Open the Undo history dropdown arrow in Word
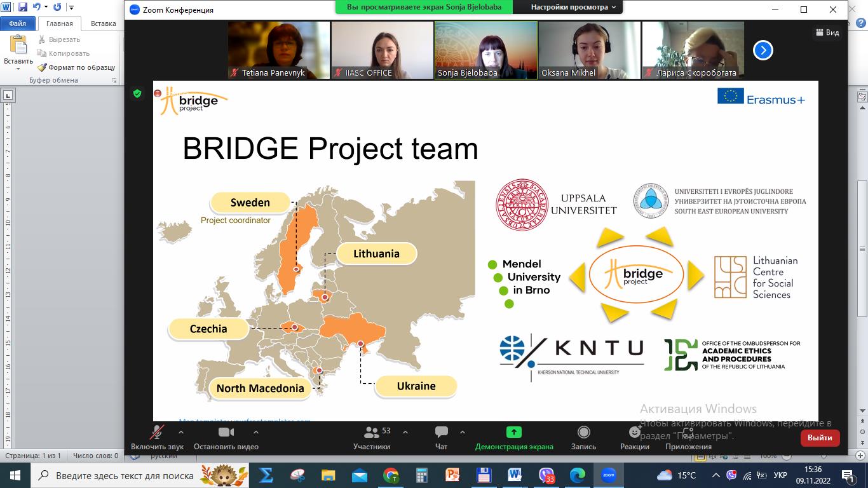868x488 pixels. point(46,8)
